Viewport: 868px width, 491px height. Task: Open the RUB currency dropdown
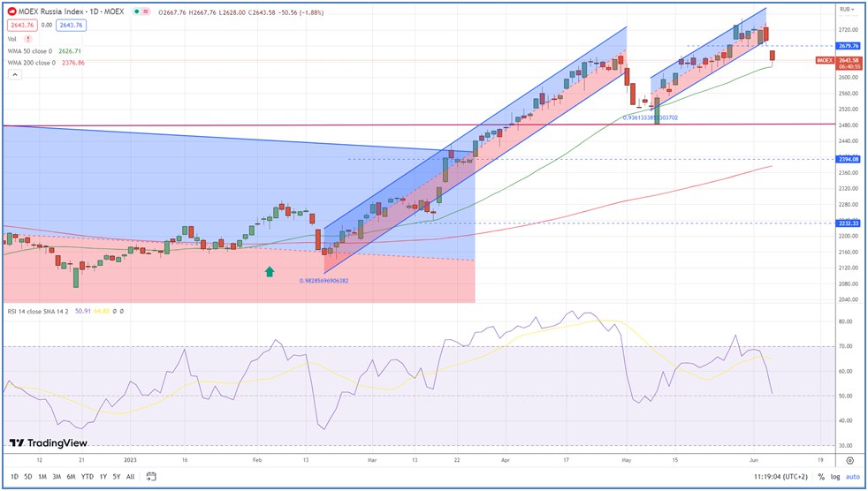coord(845,9)
